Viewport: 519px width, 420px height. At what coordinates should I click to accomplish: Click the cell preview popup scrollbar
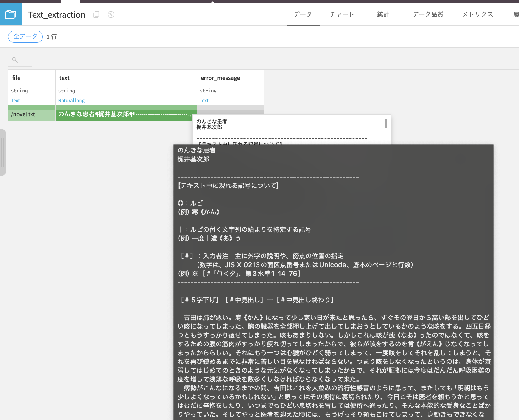coord(386,123)
